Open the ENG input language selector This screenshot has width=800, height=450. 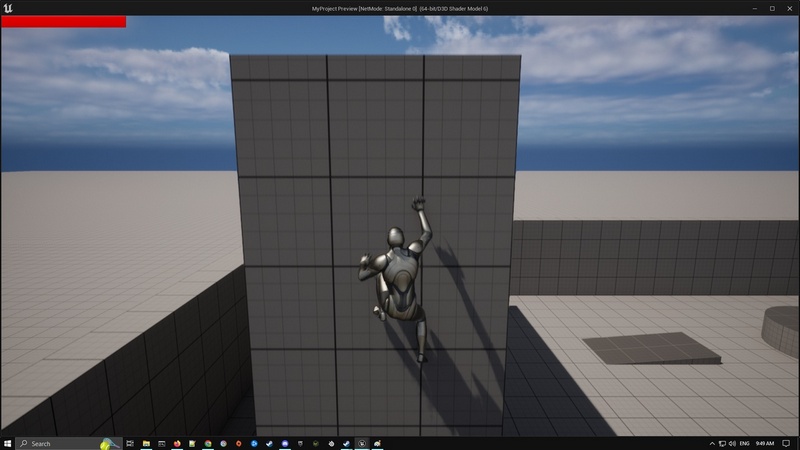tap(742, 443)
